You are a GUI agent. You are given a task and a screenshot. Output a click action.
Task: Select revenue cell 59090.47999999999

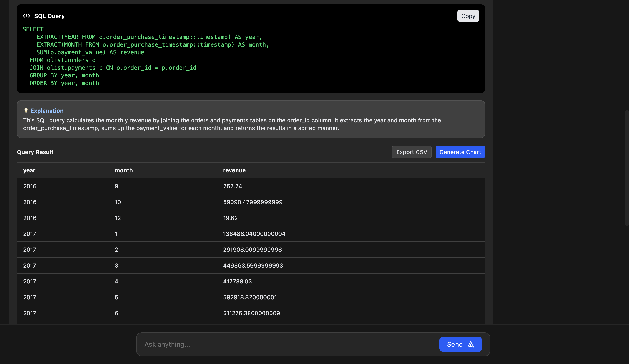(351, 202)
